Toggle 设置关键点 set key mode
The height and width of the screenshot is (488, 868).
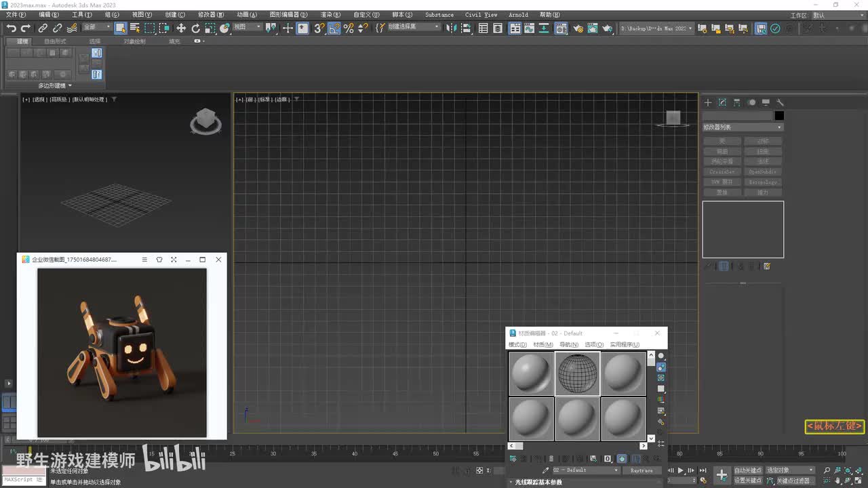click(747, 480)
